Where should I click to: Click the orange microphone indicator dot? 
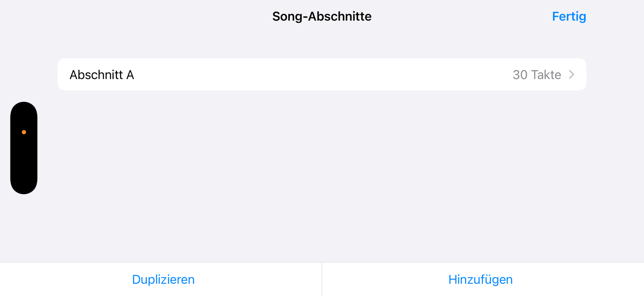(x=24, y=132)
